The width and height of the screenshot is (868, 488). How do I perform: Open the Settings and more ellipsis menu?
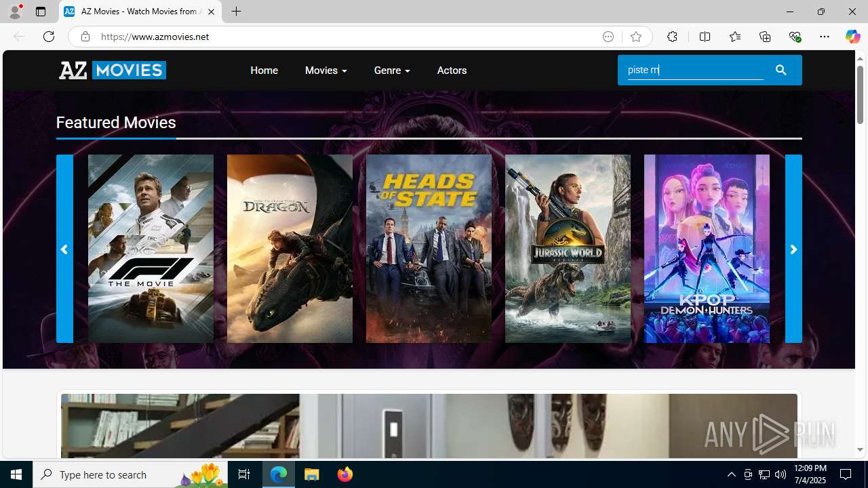click(825, 37)
